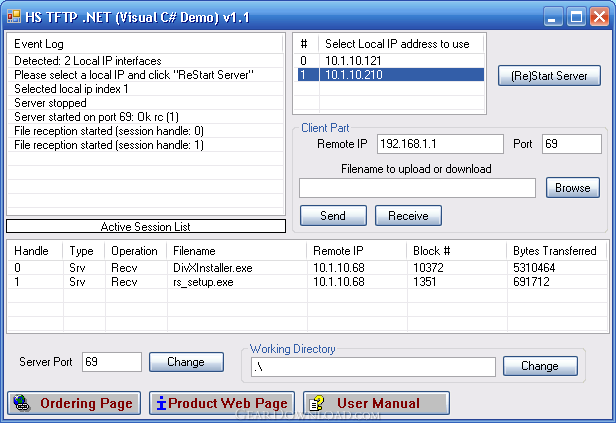The height and width of the screenshot is (423, 616).
Task: Click the Type column header
Action: (84, 251)
